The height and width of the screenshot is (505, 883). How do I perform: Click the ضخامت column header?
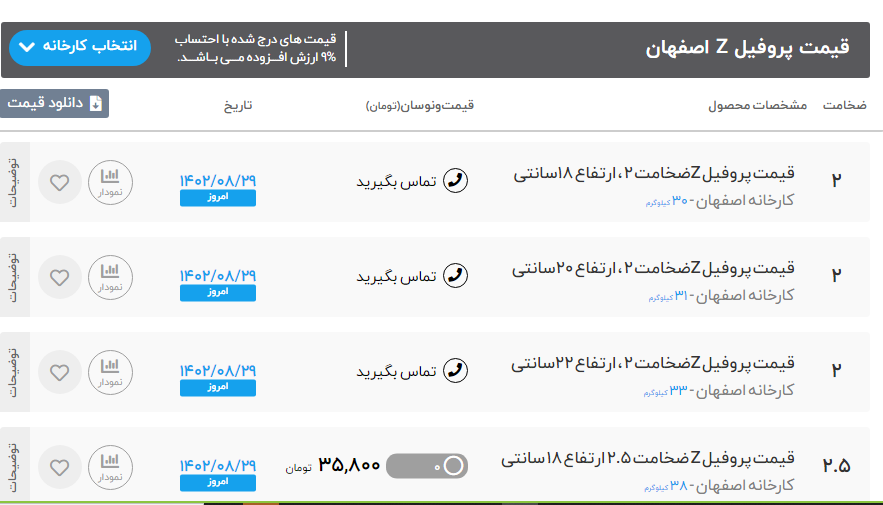tap(845, 105)
